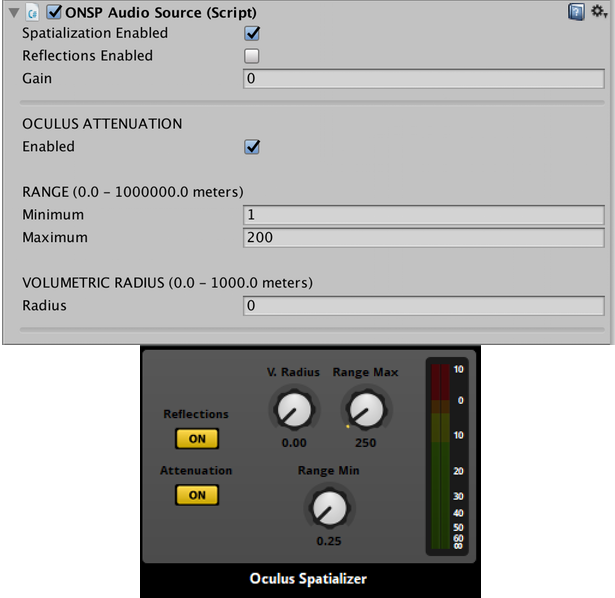
Task: Focus the Volumetric Radius field
Action: (x=423, y=306)
